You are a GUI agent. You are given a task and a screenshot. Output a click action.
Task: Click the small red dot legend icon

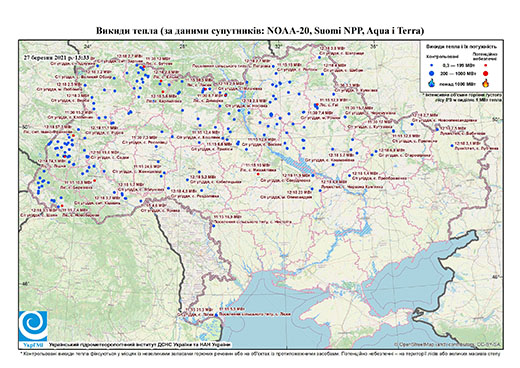[x=486, y=66]
